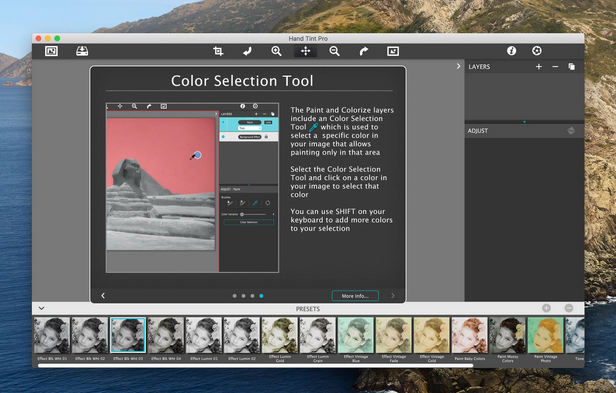This screenshot has width=616, height=393.
Task: Jump to the first tutorial page dot
Action: [235, 296]
